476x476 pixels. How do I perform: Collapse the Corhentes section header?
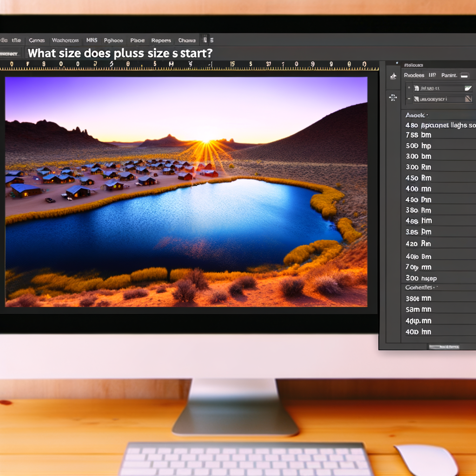[419, 288]
